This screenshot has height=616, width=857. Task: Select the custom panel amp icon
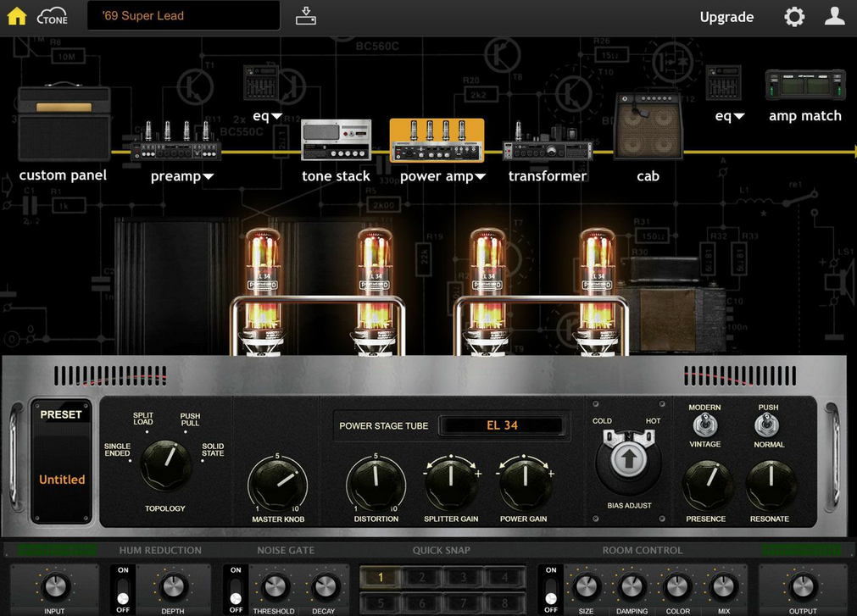tap(64, 122)
